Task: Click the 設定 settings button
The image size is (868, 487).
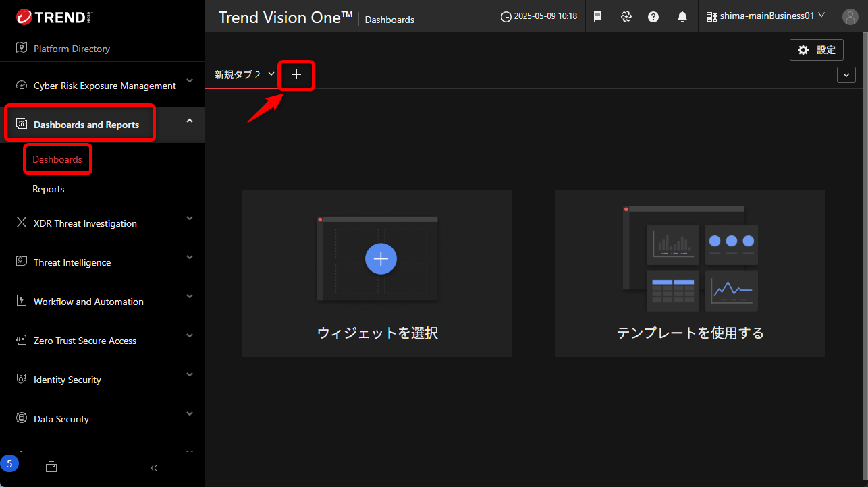Action: (x=817, y=50)
